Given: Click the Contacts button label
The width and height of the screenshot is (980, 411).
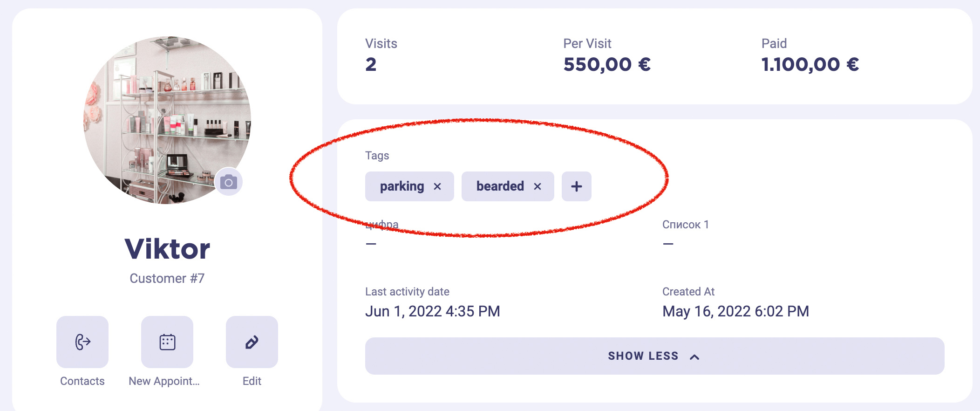Looking at the screenshot, I should click(82, 381).
